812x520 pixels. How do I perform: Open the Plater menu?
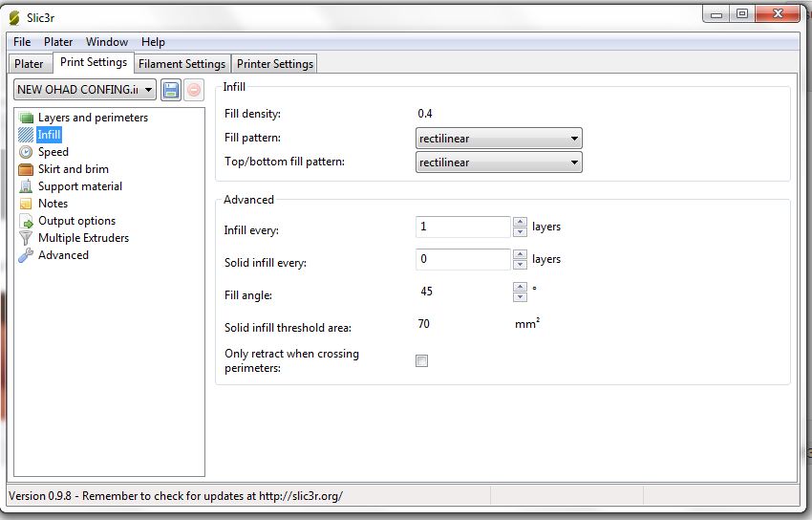(x=58, y=42)
